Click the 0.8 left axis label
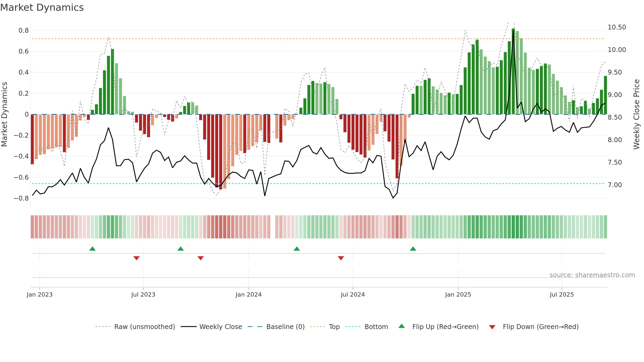Image resolution: width=644 pixels, height=362 pixels. pos(24,31)
